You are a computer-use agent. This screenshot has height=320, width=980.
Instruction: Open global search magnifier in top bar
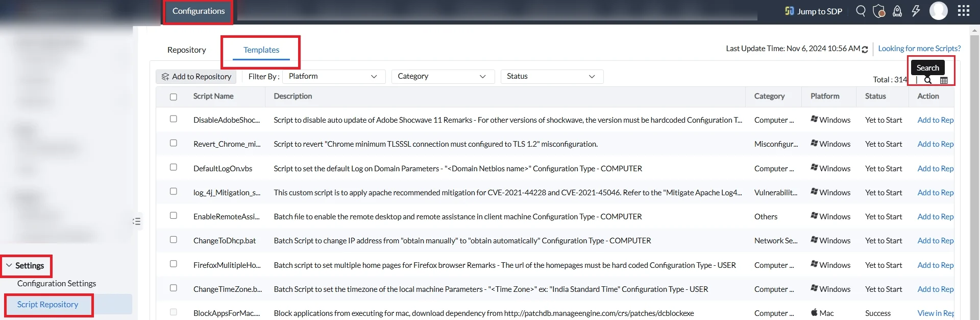[861, 11]
